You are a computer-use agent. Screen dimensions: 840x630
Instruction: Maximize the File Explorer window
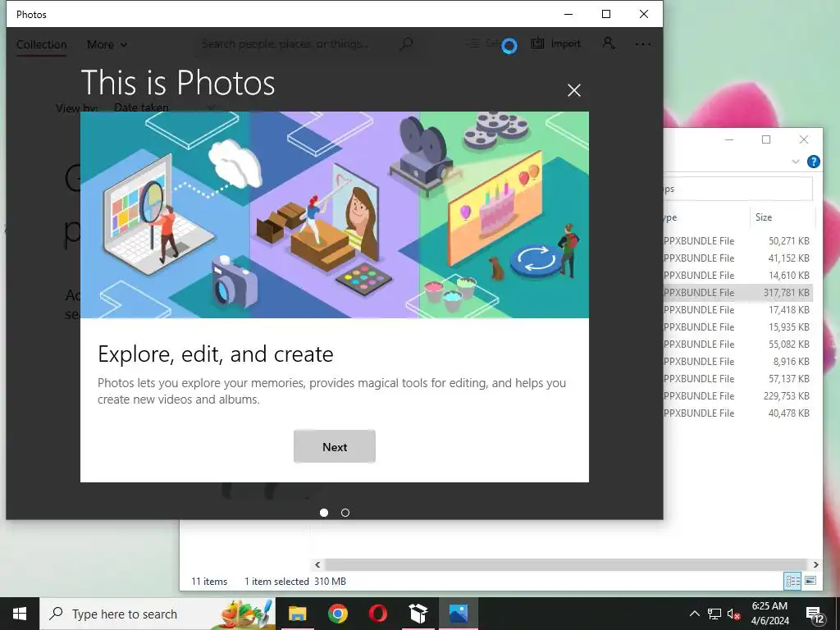coord(766,139)
